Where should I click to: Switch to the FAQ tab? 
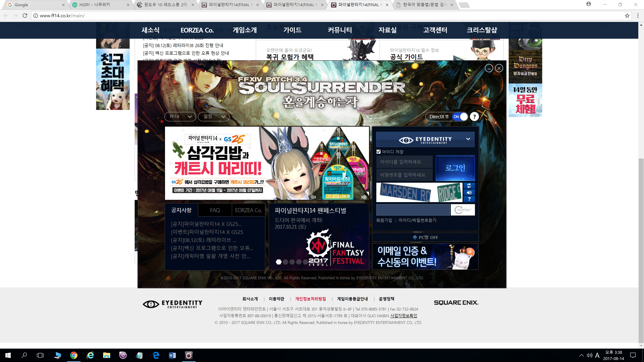point(215,210)
